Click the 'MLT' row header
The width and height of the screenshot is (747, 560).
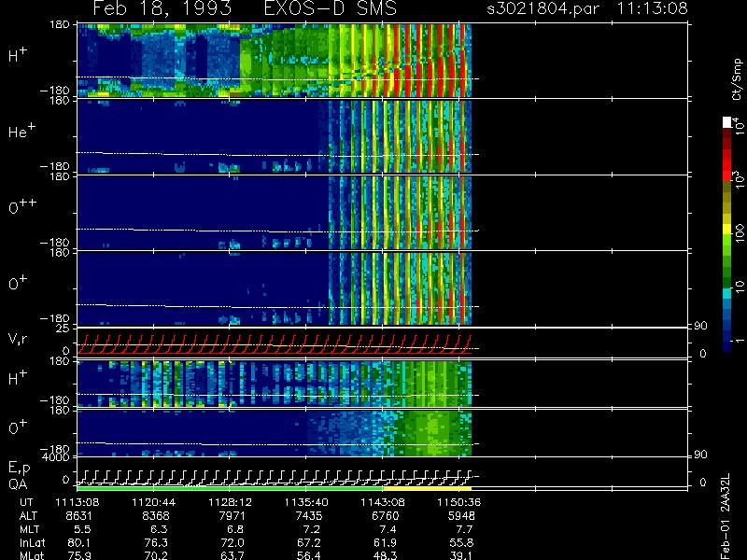(x=29, y=529)
